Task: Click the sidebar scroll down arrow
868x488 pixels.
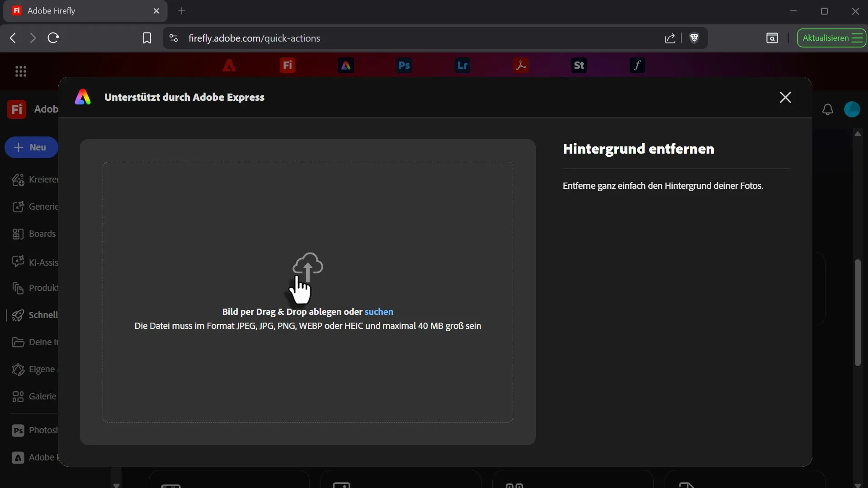Action: click(x=116, y=485)
